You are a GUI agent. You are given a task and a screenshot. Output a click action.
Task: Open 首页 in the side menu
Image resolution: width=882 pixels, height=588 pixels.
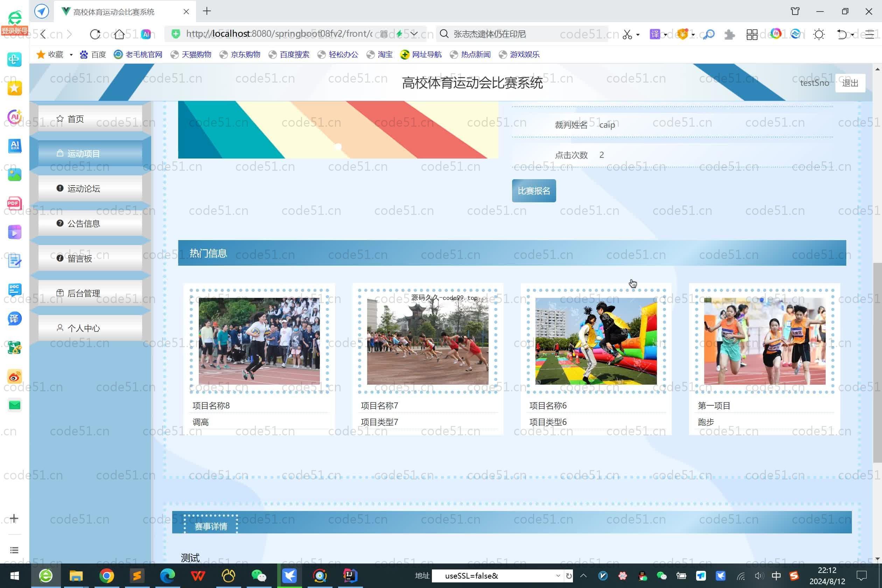click(x=90, y=119)
